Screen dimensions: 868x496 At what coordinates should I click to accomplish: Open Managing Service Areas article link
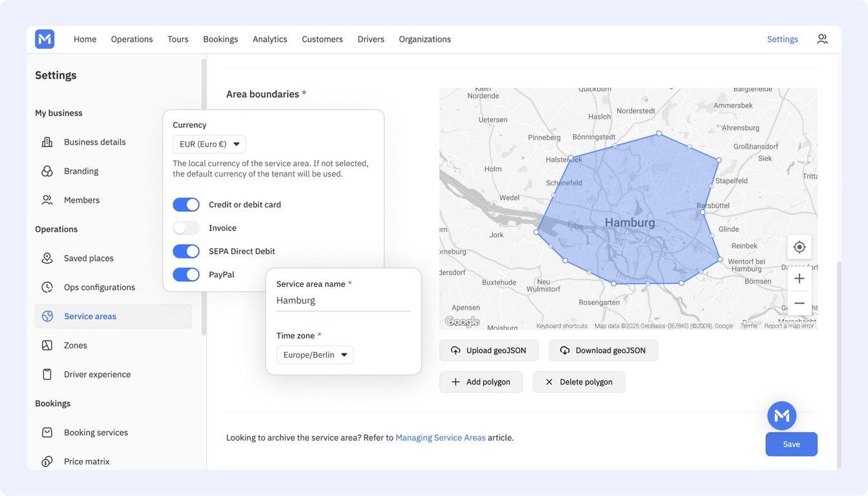tap(440, 438)
